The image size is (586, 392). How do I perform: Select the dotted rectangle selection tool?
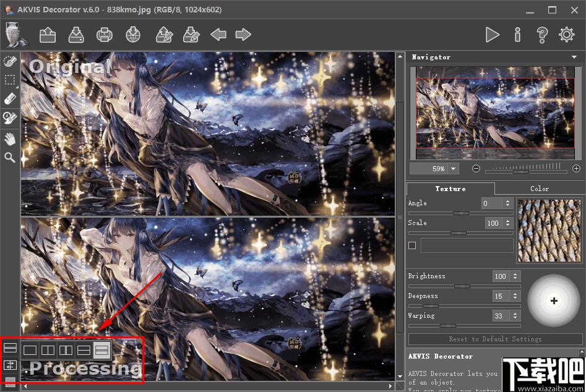(x=10, y=80)
